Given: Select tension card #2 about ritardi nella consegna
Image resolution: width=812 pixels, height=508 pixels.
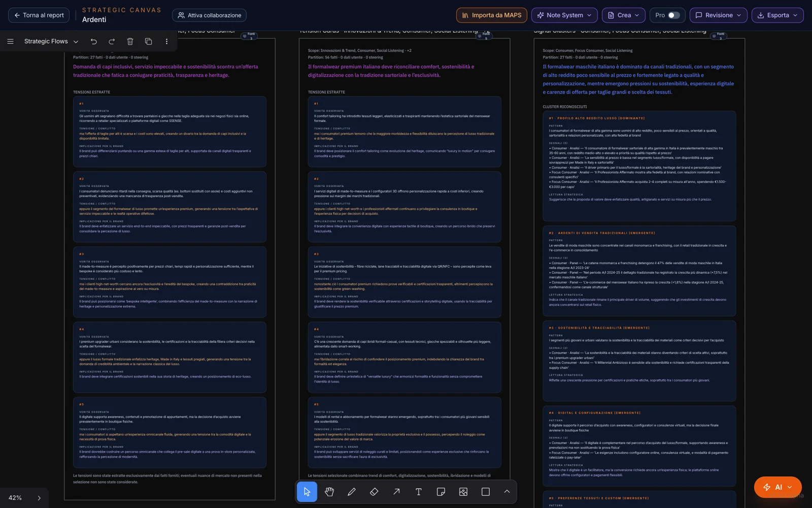Looking at the screenshot, I should click(170, 207).
